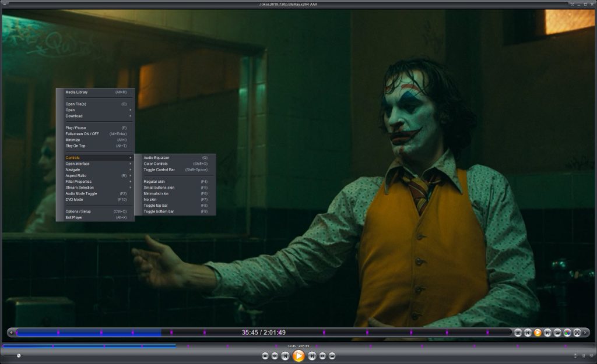
Task: Switch to DVD Mode
Action: 96,199
